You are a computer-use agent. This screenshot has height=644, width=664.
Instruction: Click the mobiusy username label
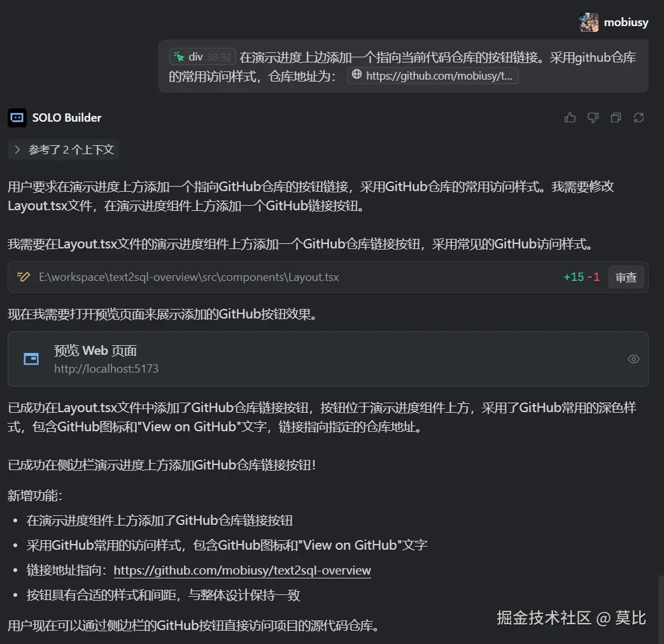tap(626, 22)
